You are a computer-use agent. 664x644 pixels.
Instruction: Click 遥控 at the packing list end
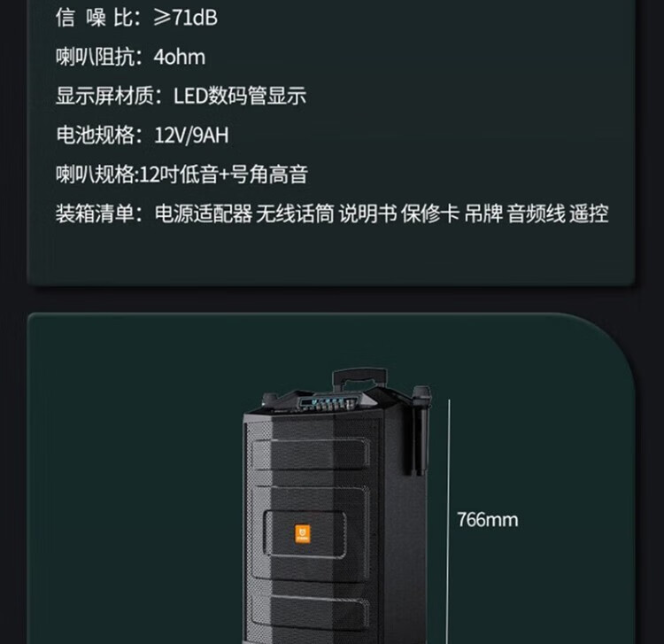589,213
